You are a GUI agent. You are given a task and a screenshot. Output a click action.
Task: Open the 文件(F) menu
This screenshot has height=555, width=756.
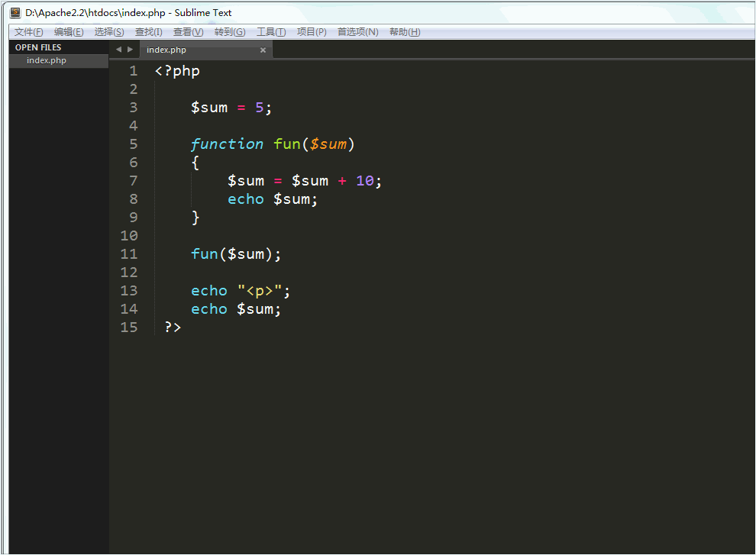pos(29,32)
